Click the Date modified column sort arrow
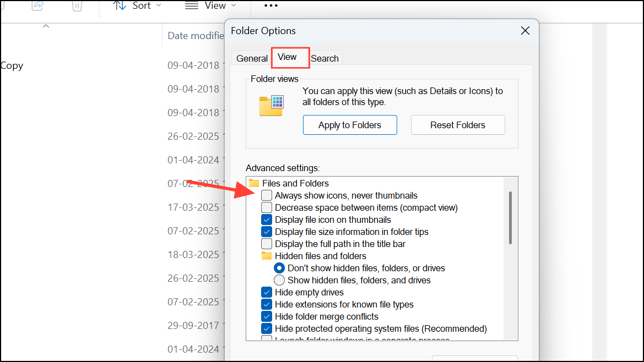Image resolution: width=644 pixels, height=362 pixels. (46, 25)
